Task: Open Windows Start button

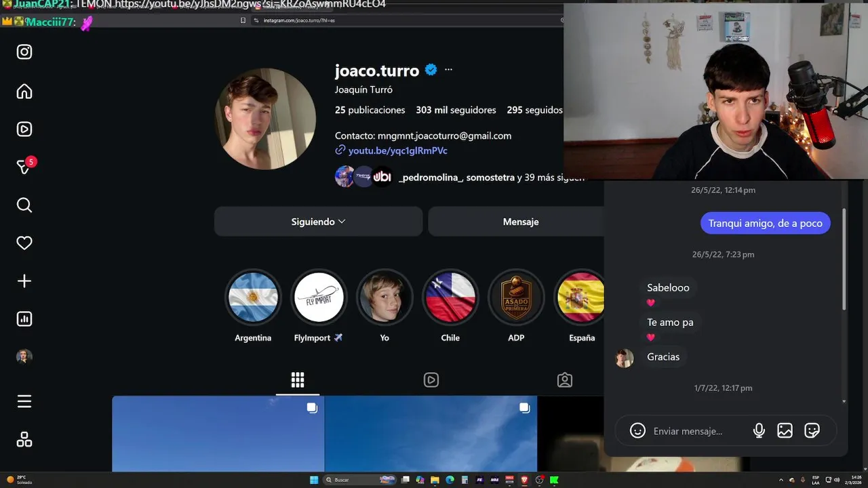Action: pos(314,480)
